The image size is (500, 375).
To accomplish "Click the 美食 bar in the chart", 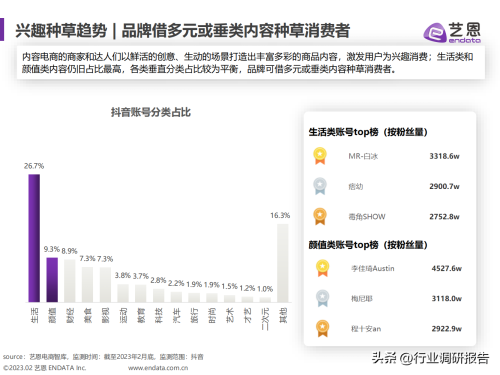I will click(x=87, y=285).
